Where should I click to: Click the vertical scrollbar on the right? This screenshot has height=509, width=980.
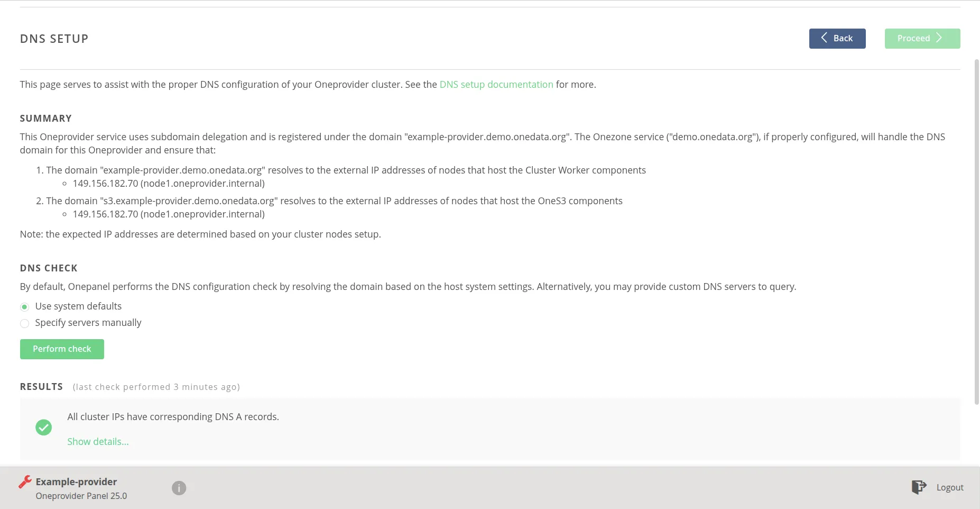coord(976,233)
